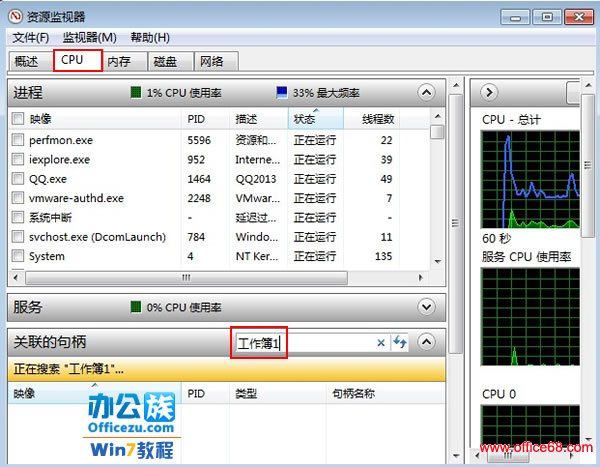600x467 pixels.
Task: Click the main pane vertical scrollbar thumb
Action: tap(455, 224)
